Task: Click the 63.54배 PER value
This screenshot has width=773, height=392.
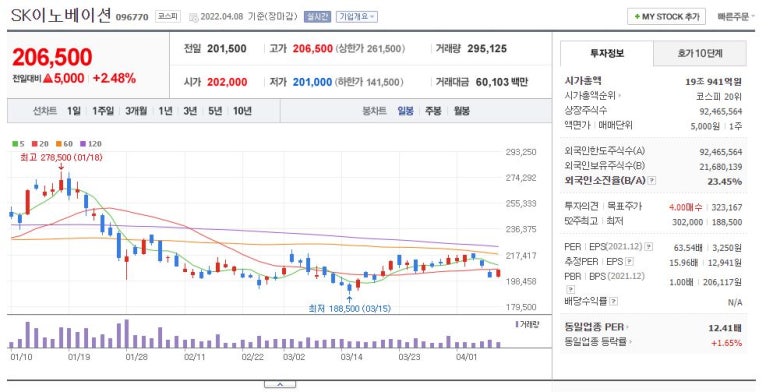Action: (688, 247)
